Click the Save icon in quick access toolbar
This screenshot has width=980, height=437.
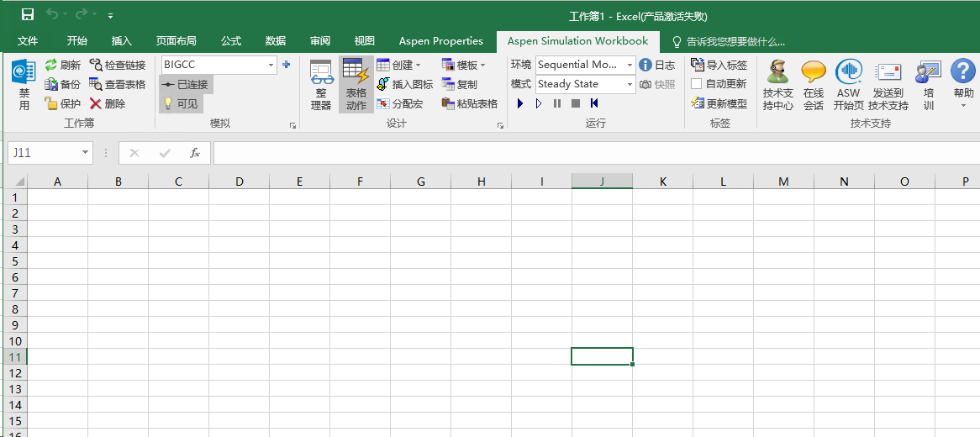(x=28, y=14)
